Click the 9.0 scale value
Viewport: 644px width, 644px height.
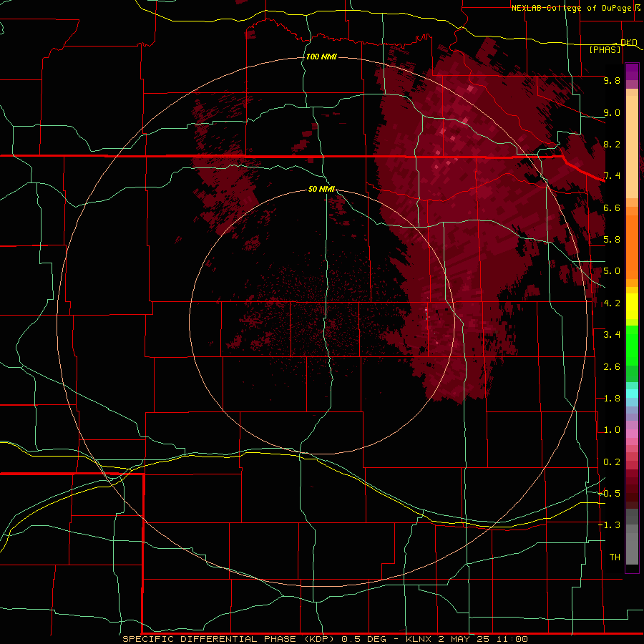click(x=612, y=112)
